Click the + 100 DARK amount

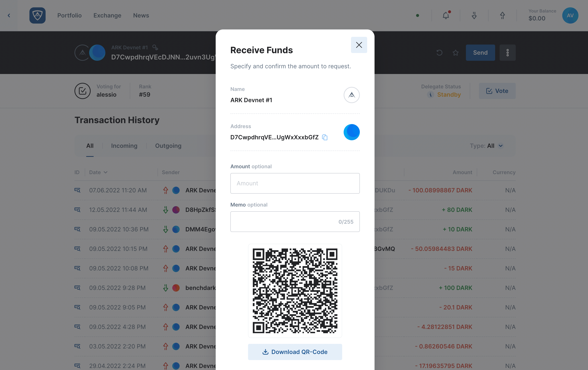coord(455,288)
